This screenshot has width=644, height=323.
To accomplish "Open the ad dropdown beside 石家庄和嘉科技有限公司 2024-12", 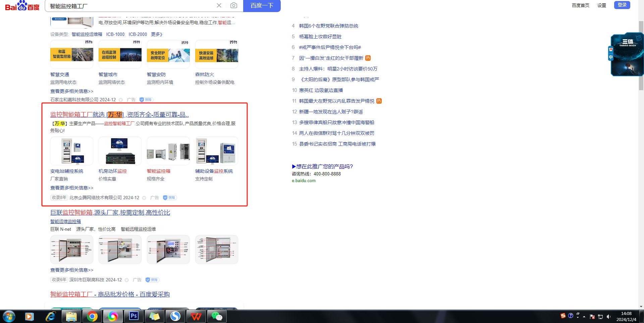I will 121,100.
